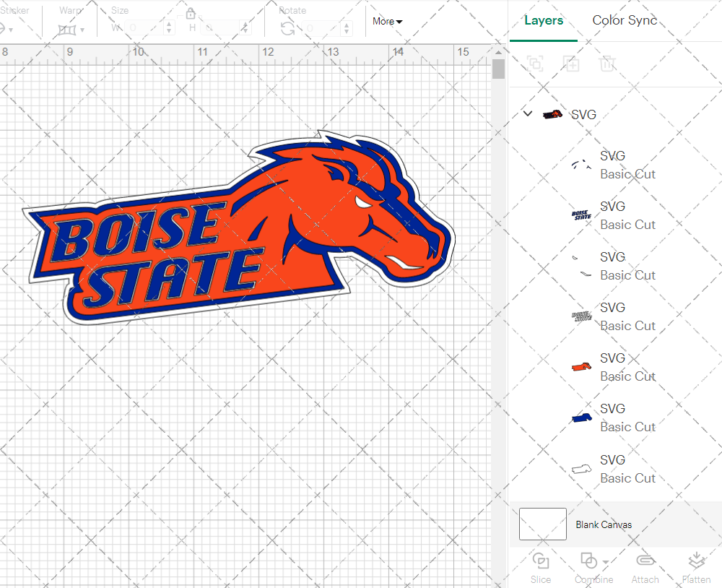This screenshot has height=588, width=722.
Task: Click the canvas vertical scrollbar thumb
Action: point(498,69)
